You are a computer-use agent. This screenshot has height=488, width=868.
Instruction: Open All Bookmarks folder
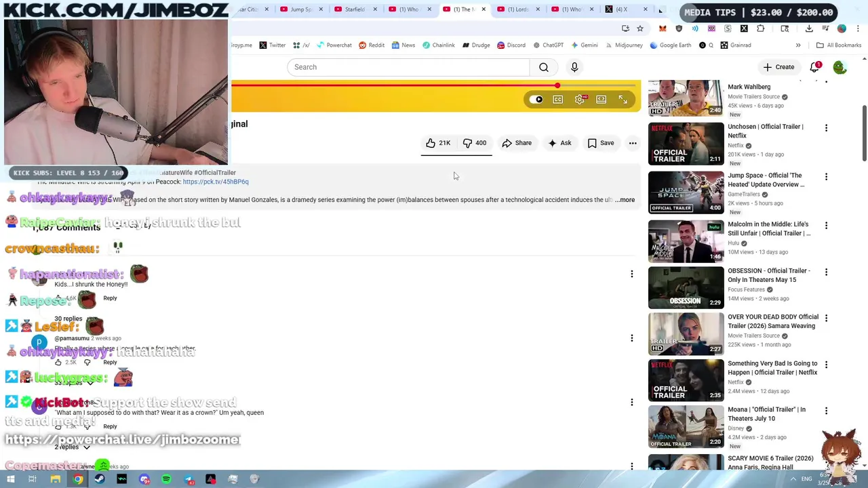839,45
